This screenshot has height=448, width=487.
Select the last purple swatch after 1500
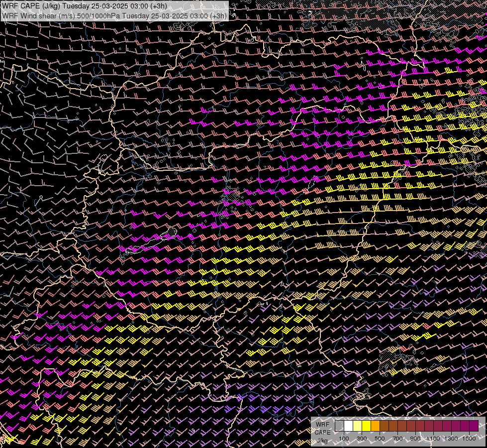474,426
